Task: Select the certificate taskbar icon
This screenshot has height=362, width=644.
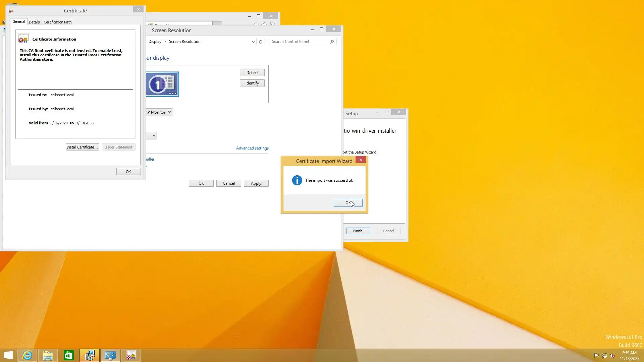Action: click(131, 355)
